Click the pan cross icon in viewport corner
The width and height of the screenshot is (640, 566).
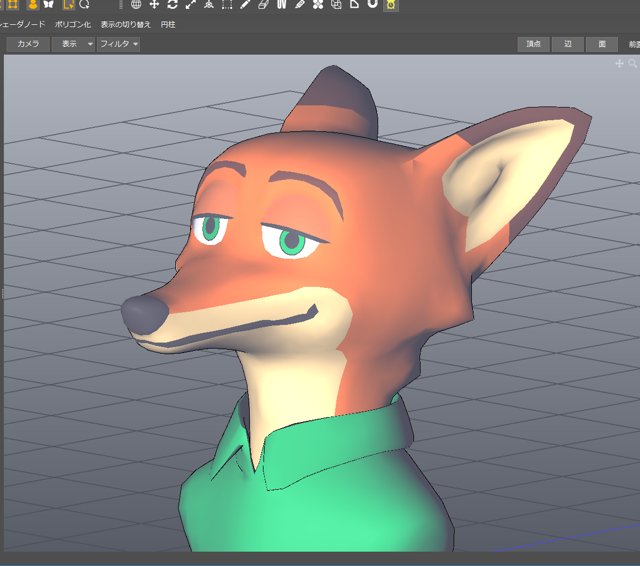[x=619, y=63]
